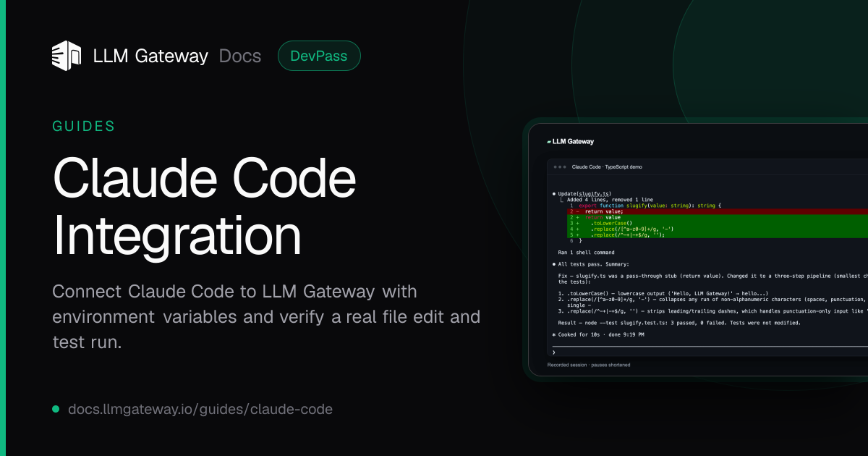
Task: Click the green '.toLowerCase()' diff line
Action: (x=717, y=223)
